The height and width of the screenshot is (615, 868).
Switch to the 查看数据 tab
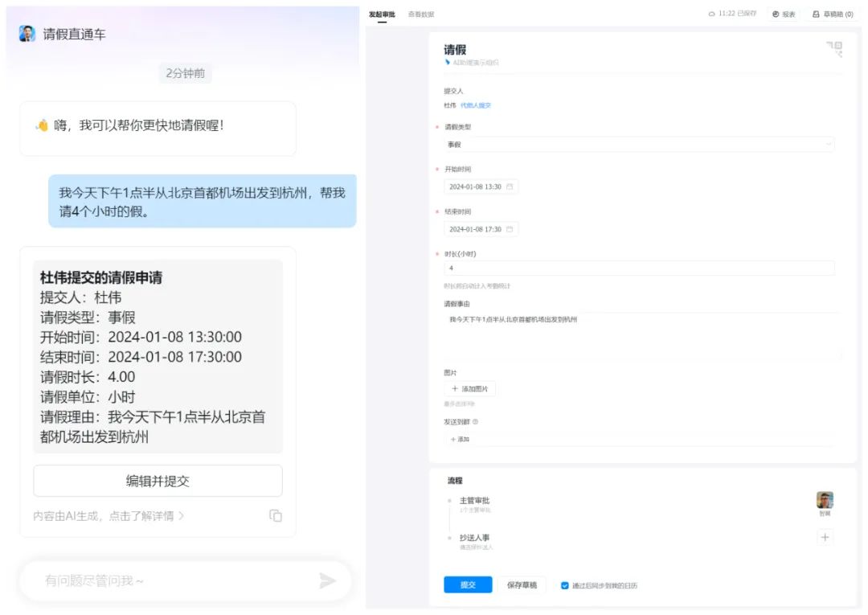pos(420,14)
